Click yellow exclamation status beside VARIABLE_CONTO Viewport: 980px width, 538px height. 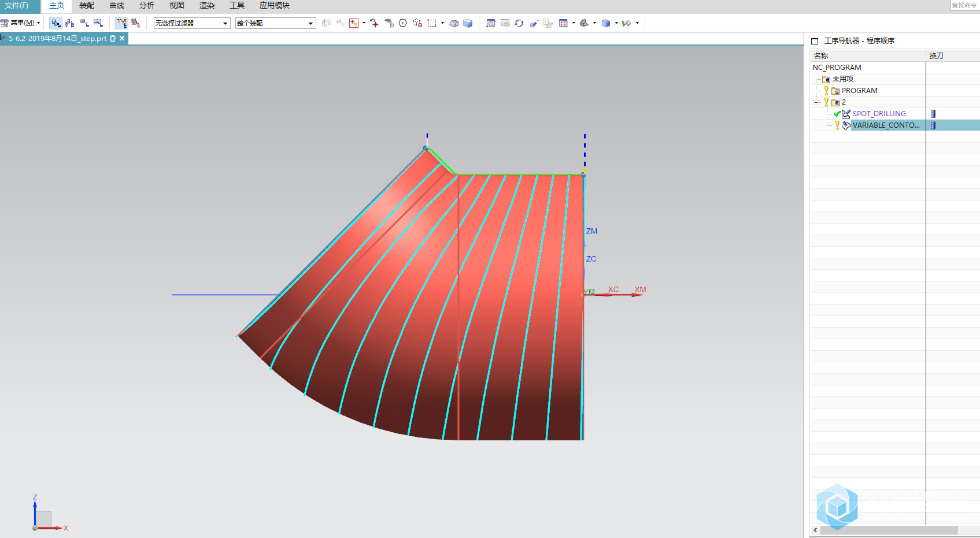pos(837,125)
